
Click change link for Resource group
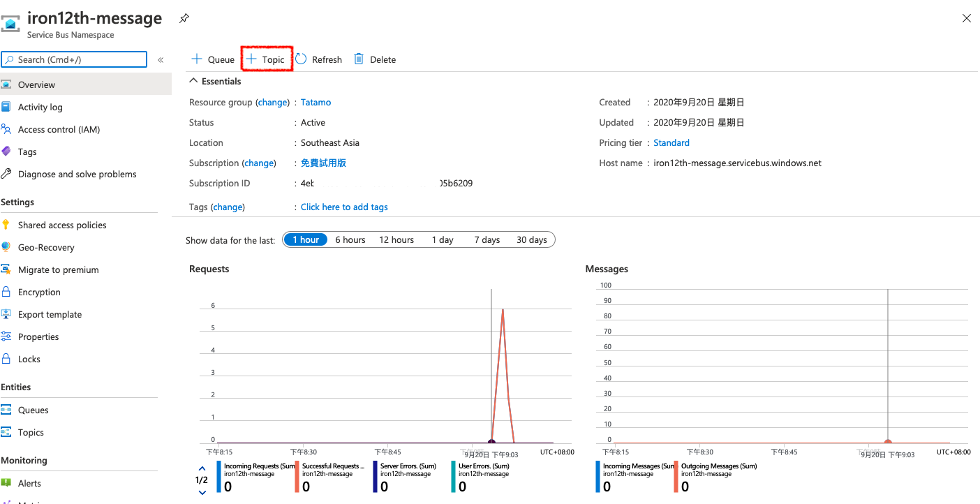click(273, 102)
